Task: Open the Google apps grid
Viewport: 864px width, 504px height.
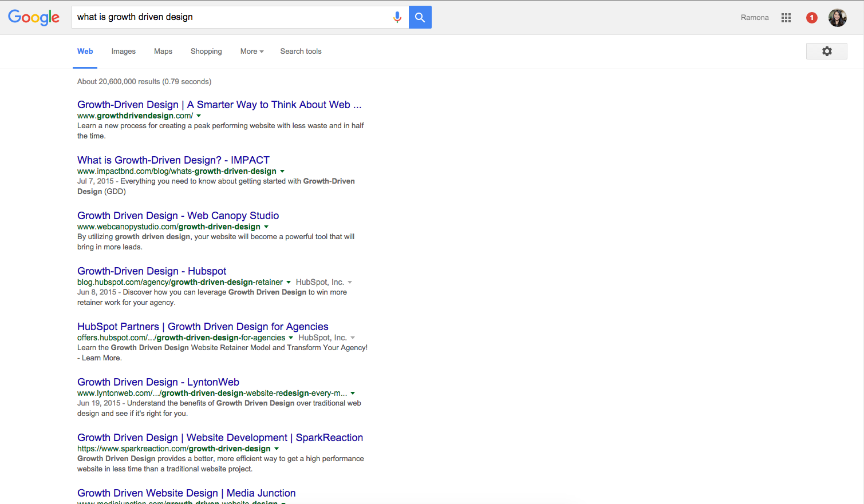Action: click(786, 18)
